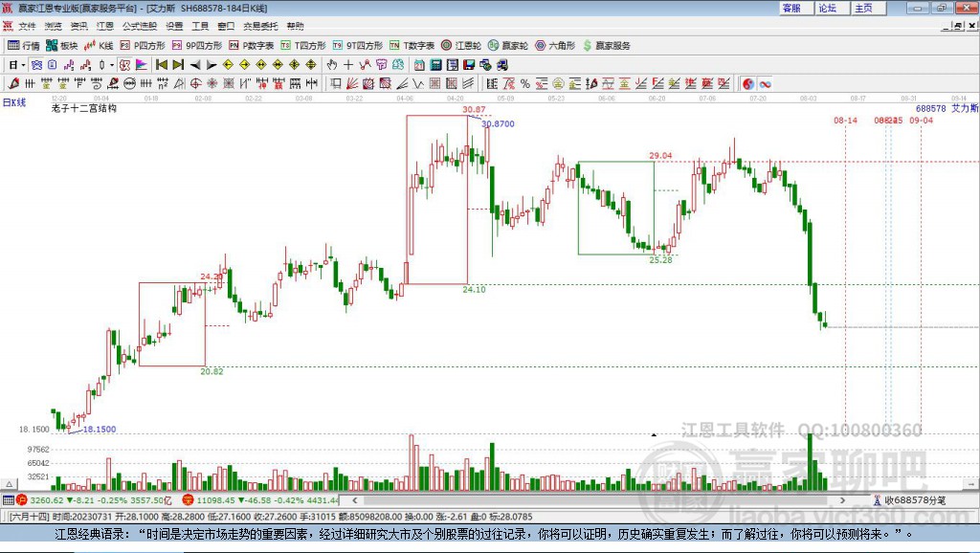This screenshot has height=553, width=980.
Task: Click the 09-04 date marker label
Action: point(922,120)
